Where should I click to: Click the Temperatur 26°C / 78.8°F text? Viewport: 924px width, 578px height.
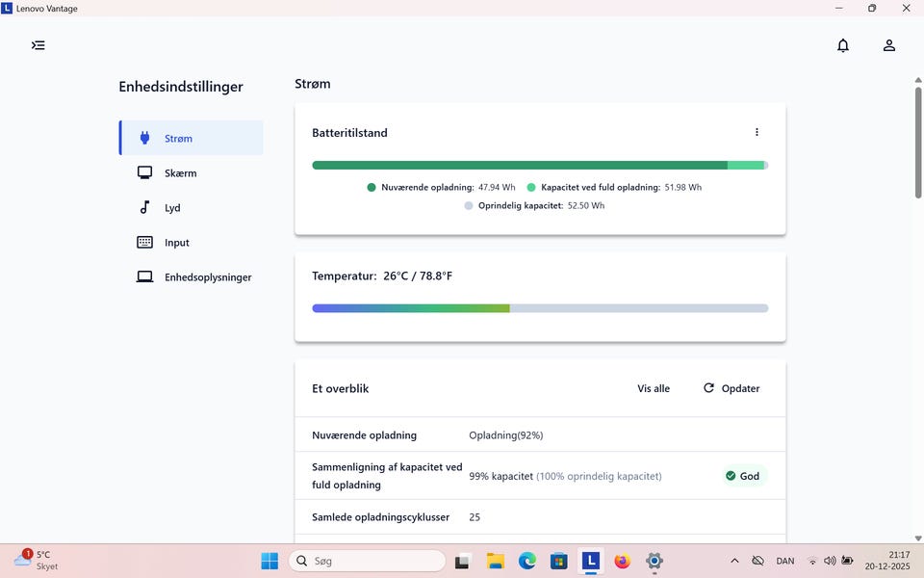pyautogui.click(x=382, y=276)
